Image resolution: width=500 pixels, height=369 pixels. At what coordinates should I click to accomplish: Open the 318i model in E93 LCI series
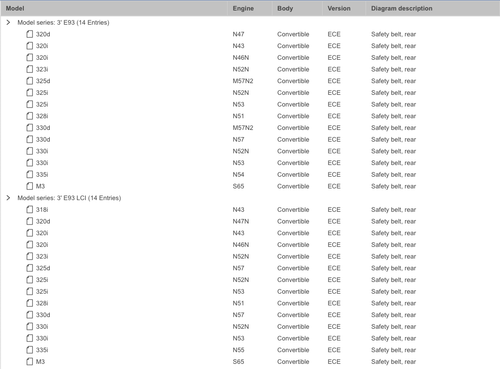[42, 209]
